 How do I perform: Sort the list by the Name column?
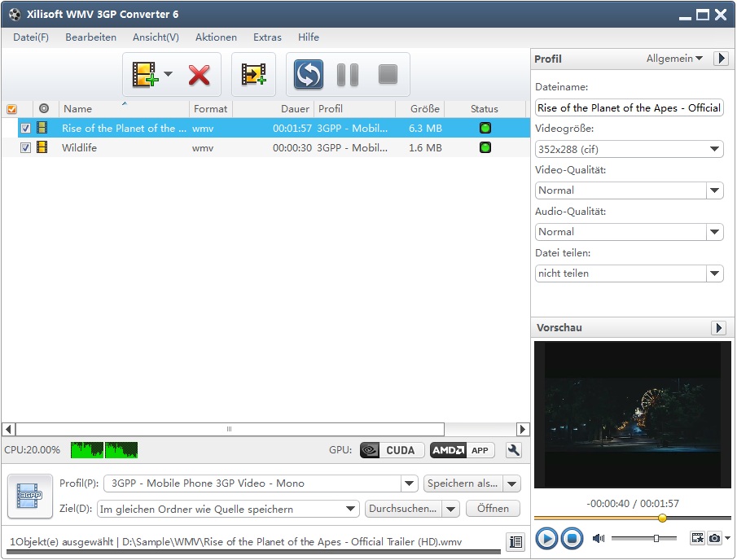124,109
